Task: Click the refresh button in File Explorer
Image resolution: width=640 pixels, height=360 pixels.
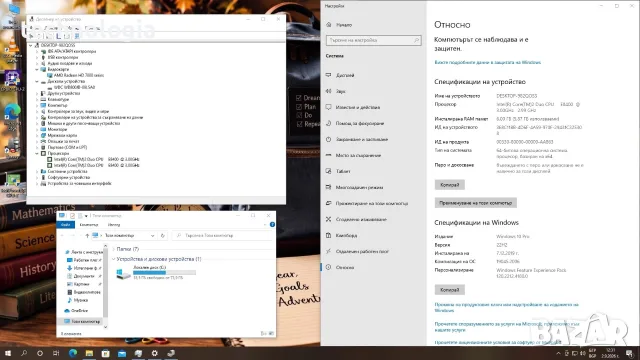Action: [x=162, y=236]
